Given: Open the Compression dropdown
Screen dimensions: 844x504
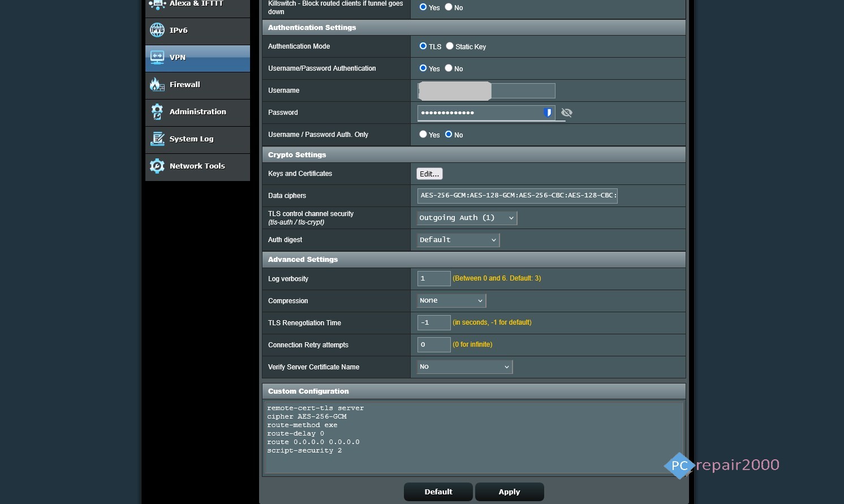Looking at the screenshot, I should coord(451,300).
